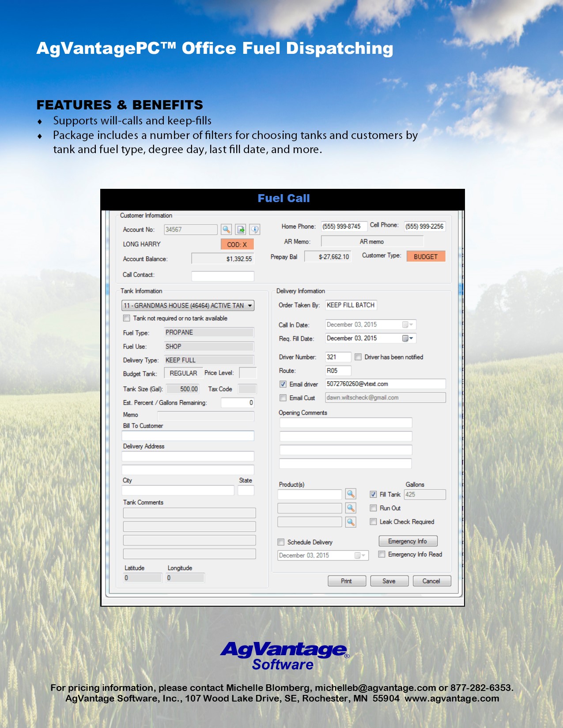Mark Emergency Info Read checkbox
Image resolution: width=563 pixels, height=728 pixels.
[382, 554]
